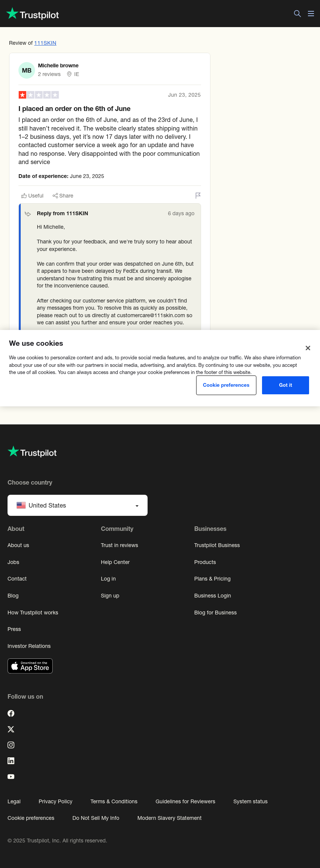This screenshot has width=320, height=868.
Task: Open the Products footer link
Action: tap(205, 562)
